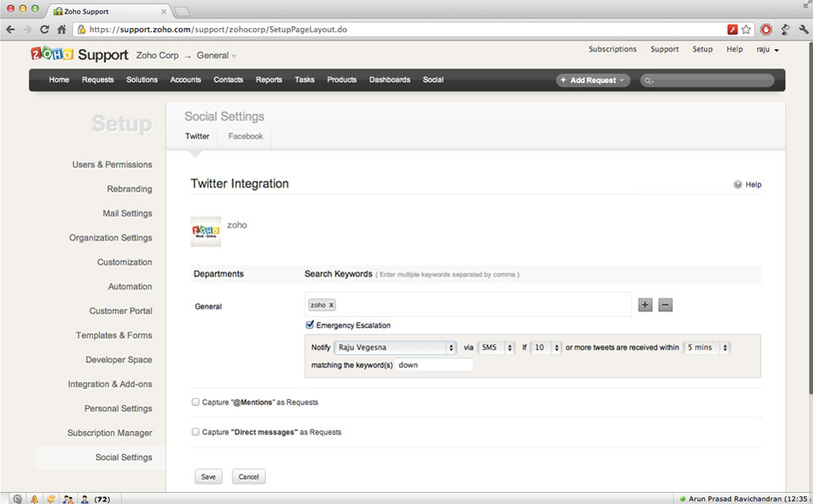Click the Search Keywords input area for General
Image resolution: width=813 pixels, height=504 pixels.
pos(468,304)
